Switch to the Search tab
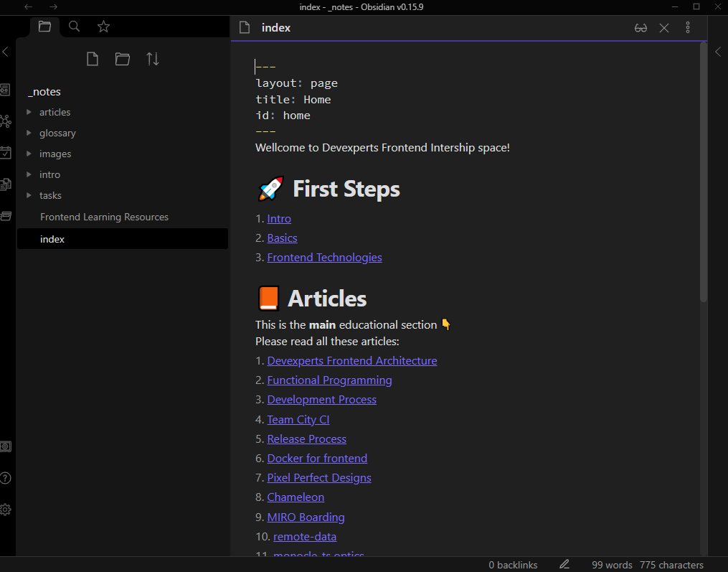This screenshot has height=572, width=728. pyautogui.click(x=74, y=27)
